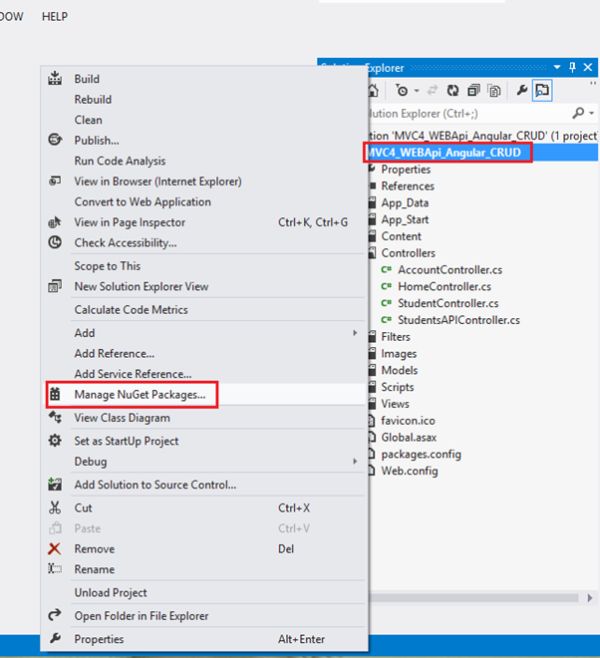Click the New Solution Explorer View icon
The height and width of the screenshot is (658, 600).
55,286
